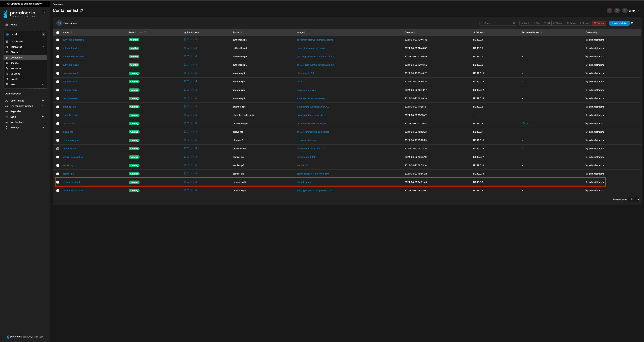This screenshot has width=644, height=342.
Task: Click the Restart button
Action: (558, 23)
